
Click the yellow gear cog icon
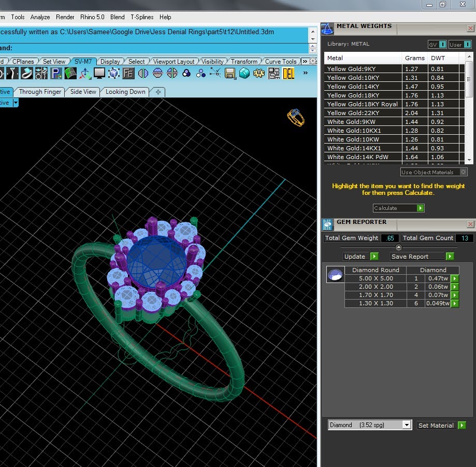(259, 73)
